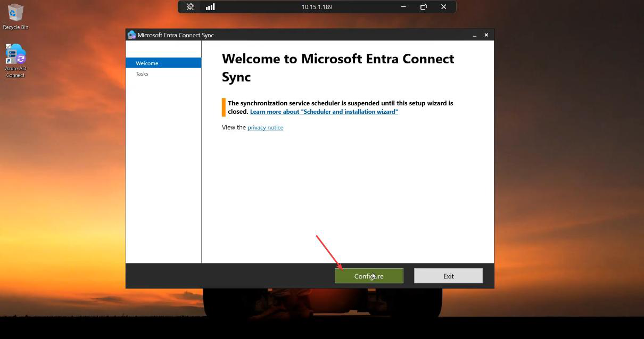The width and height of the screenshot is (644, 339).
Task: Minimize the remote desktop session bar
Action: click(403, 7)
